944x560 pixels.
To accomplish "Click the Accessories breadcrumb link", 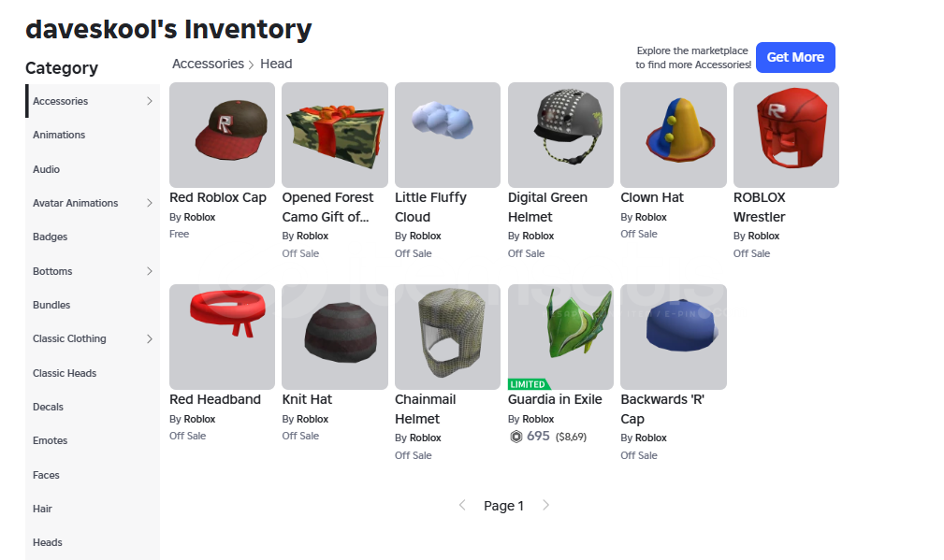I will pyautogui.click(x=209, y=64).
